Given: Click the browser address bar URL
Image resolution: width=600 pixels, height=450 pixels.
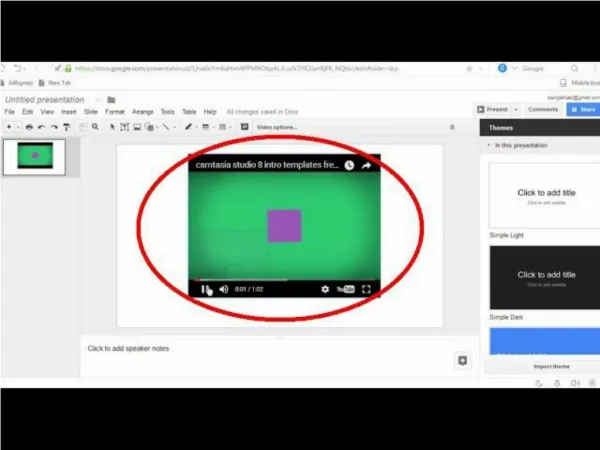Looking at the screenshot, I should (x=237, y=68).
